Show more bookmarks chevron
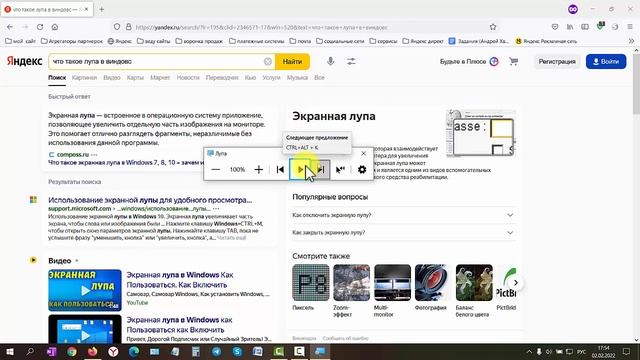 coord(631,41)
